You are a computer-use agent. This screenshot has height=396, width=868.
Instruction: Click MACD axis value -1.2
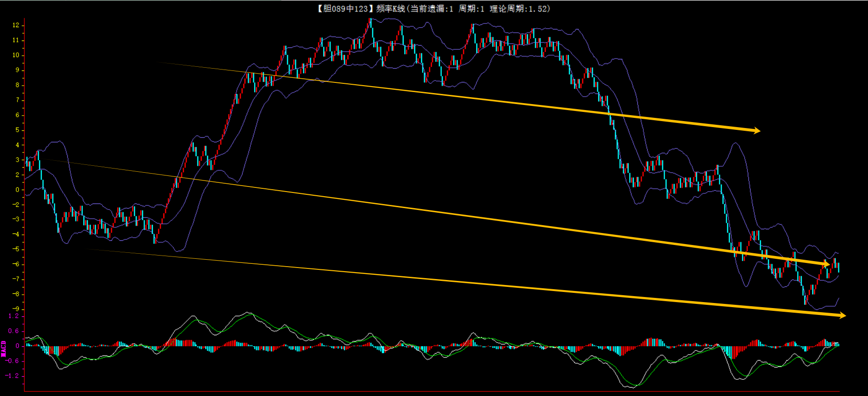pyautogui.click(x=12, y=376)
